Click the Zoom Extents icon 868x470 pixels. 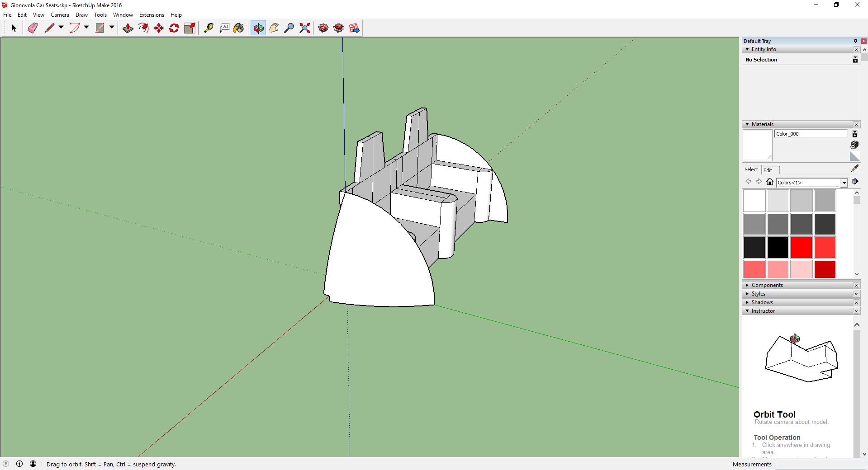[305, 28]
